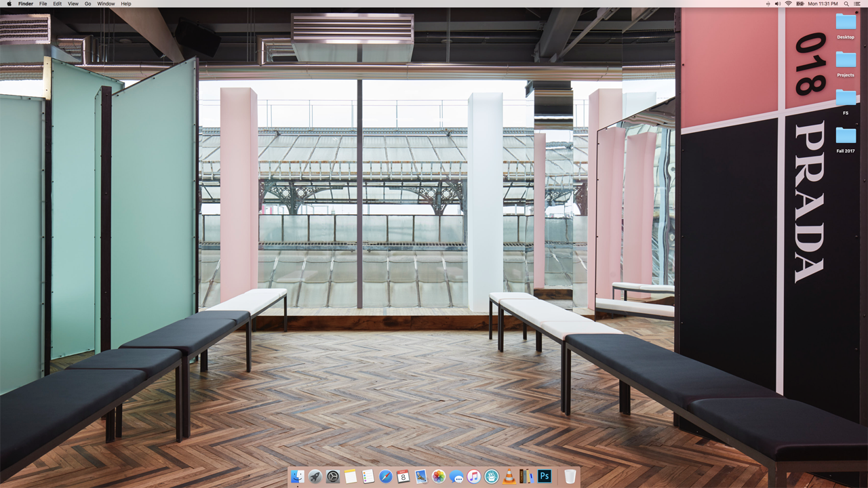
Task: Launch iTunes from the Dock
Action: pos(473,476)
